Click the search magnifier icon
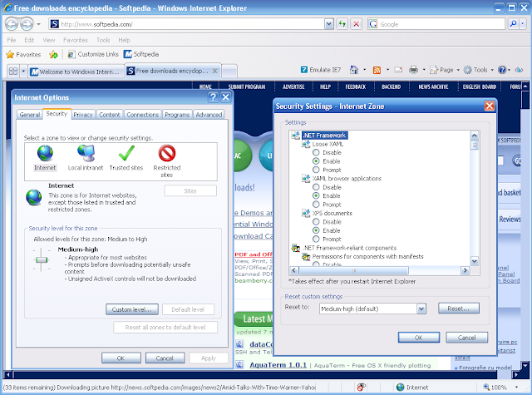 pyautogui.click(x=514, y=24)
